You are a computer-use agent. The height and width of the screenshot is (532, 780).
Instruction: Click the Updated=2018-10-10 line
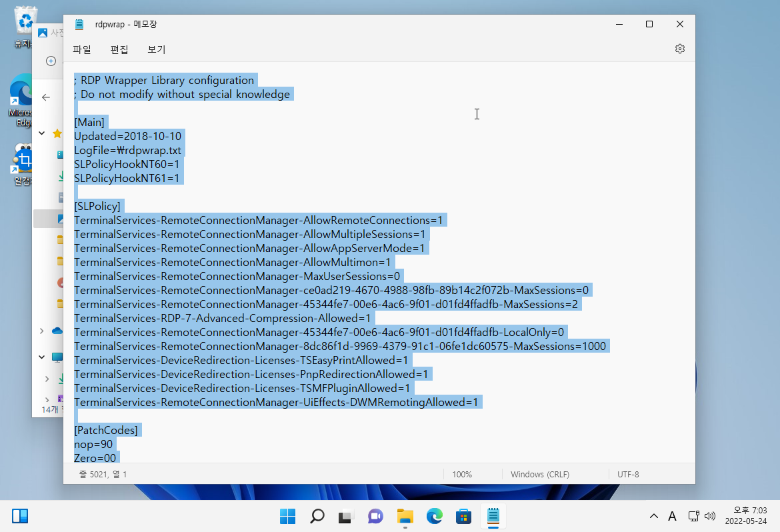[x=128, y=137]
